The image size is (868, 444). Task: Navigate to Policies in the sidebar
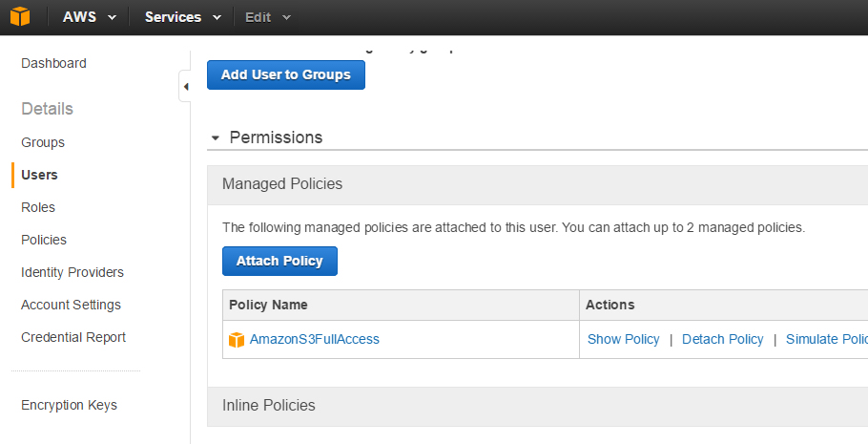44,240
